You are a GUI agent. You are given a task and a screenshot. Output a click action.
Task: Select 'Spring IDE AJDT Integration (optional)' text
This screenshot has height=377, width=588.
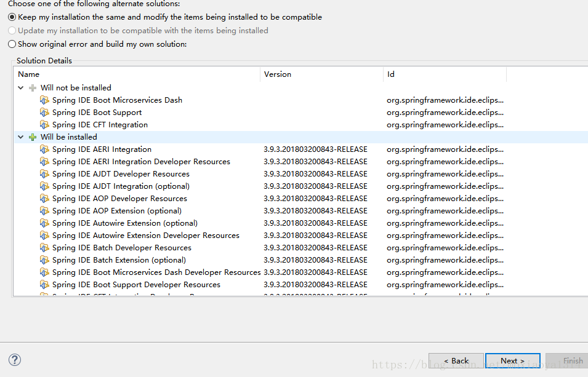[x=121, y=186]
